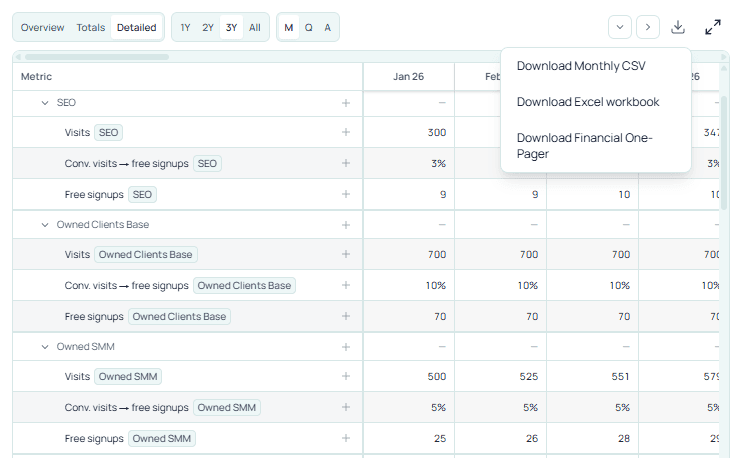
Task: Switch to Totals tab
Action: (x=91, y=27)
